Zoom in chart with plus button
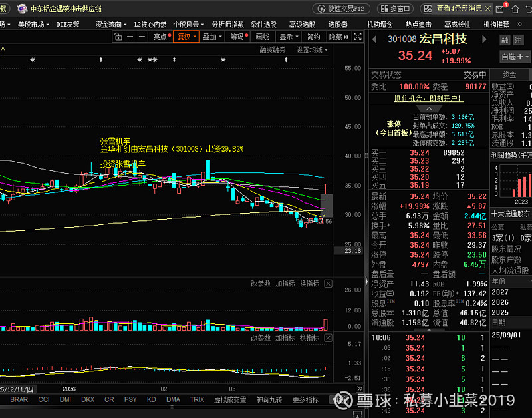 coord(130,37)
